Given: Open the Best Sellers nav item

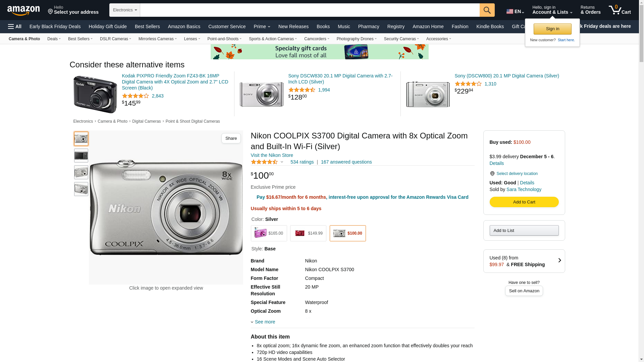Looking at the screenshot, I should (147, 26).
